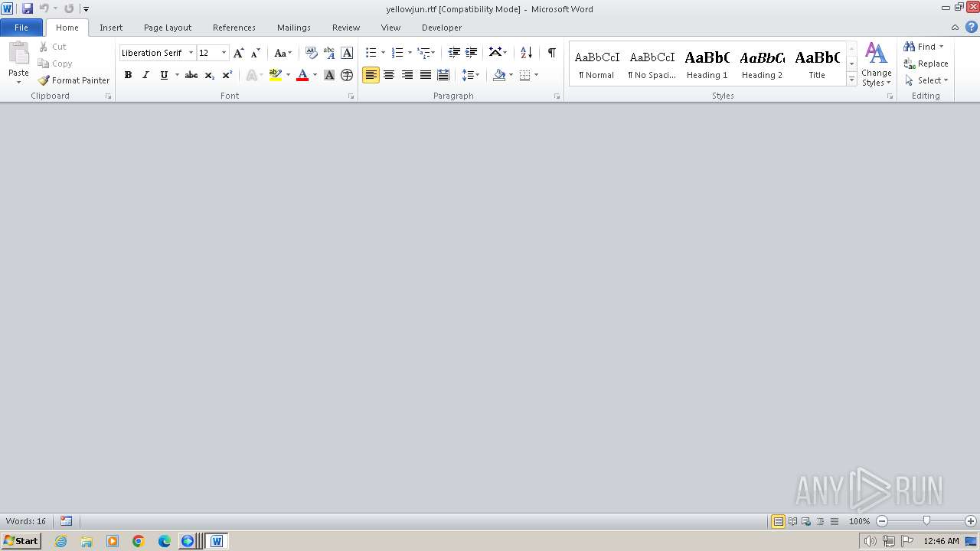Apply Superscript formatting
This screenshot has height=551, width=980.
tap(227, 75)
